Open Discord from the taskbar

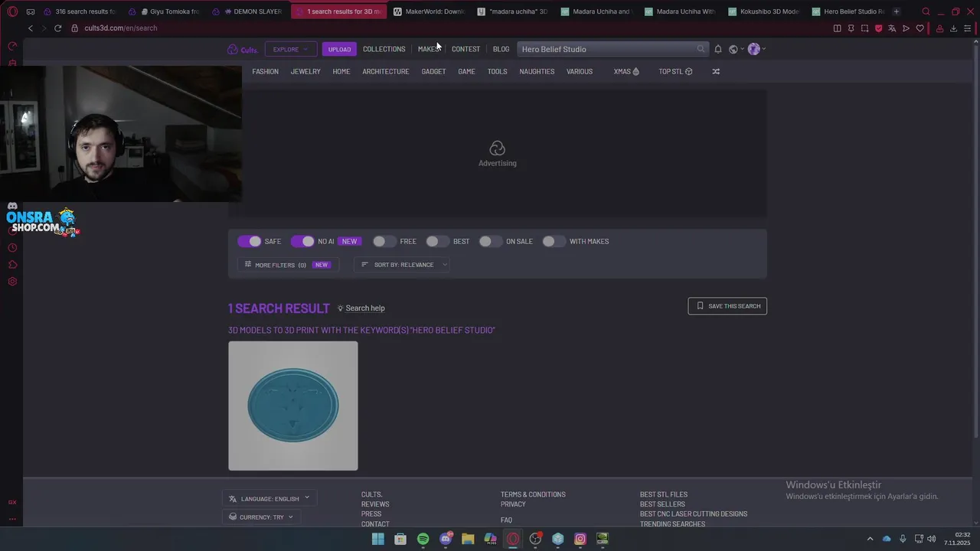446,539
